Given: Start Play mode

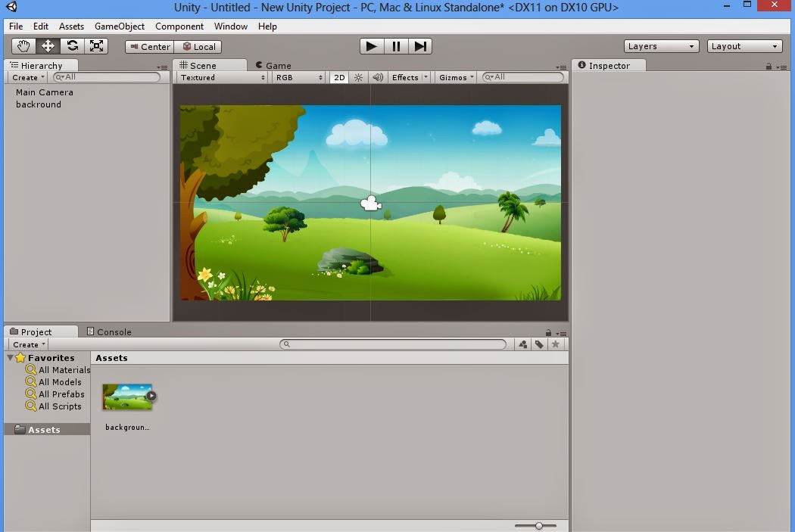Looking at the screenshot, I should (372, 46).
